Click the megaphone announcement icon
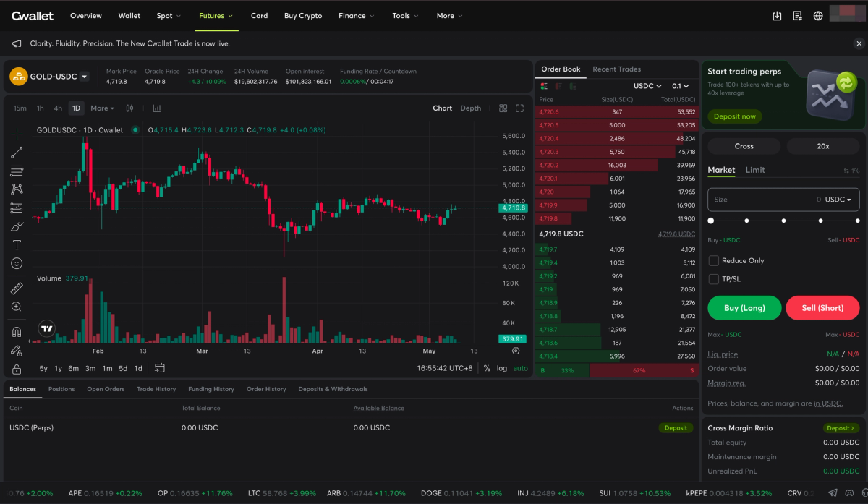This screenshot has height=504, width=868. [17, 43]
